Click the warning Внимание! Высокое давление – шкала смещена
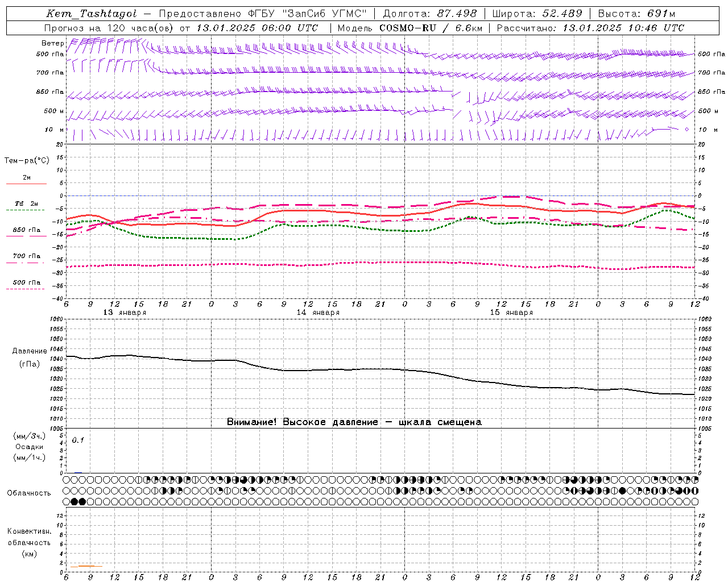The height and width of the screenshot is (582, 728). pos(354,422)
